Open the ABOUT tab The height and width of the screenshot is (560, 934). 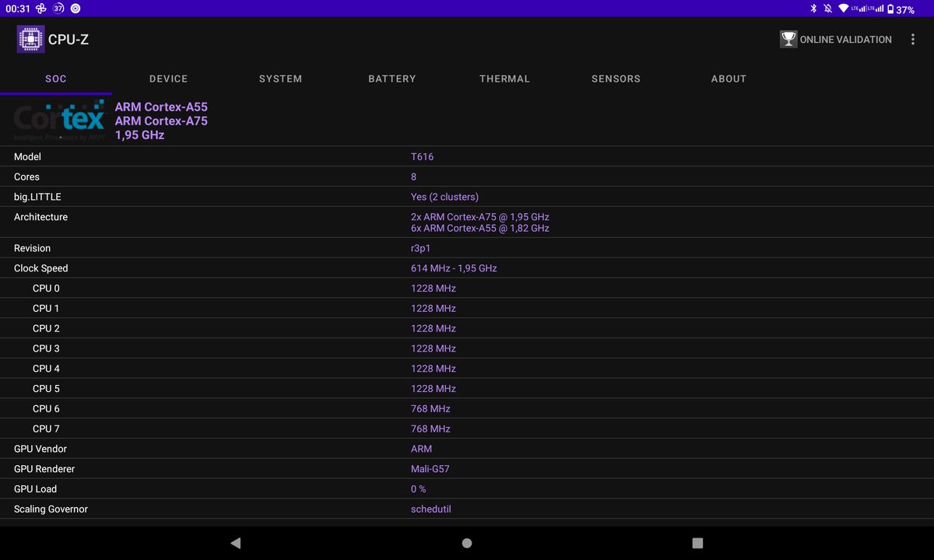pyautogui.click(x=729, y=79)
